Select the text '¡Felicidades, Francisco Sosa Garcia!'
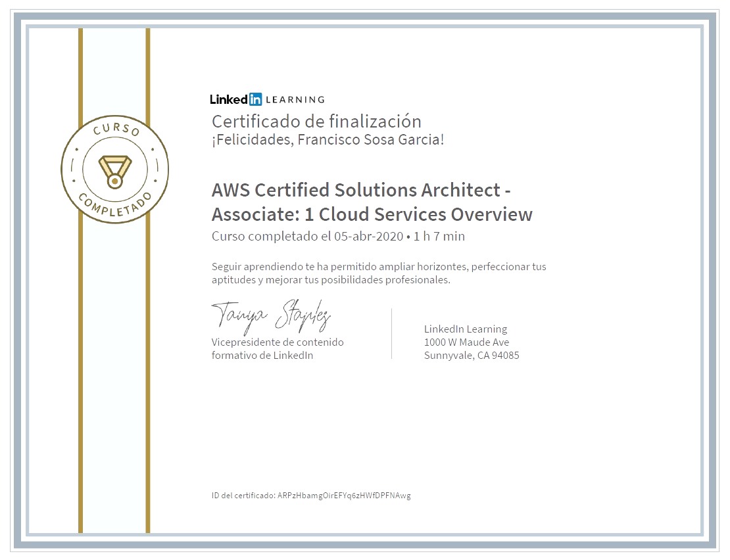Screen dimensions: 730x560 [328, 139]
